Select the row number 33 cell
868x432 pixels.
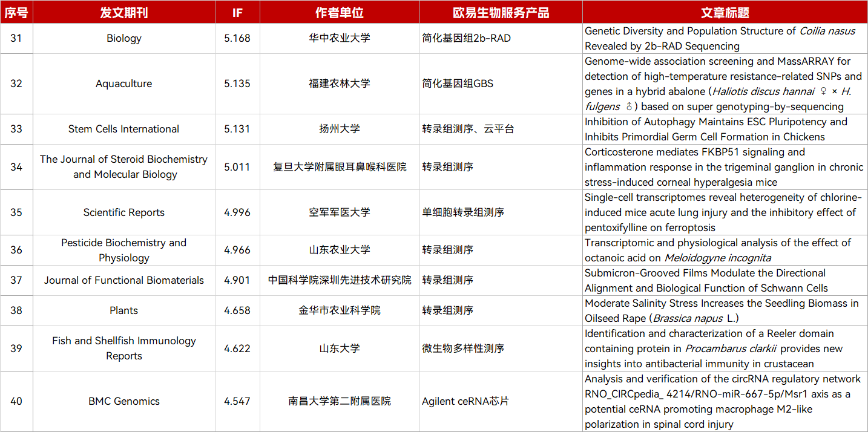pos(16,129)
